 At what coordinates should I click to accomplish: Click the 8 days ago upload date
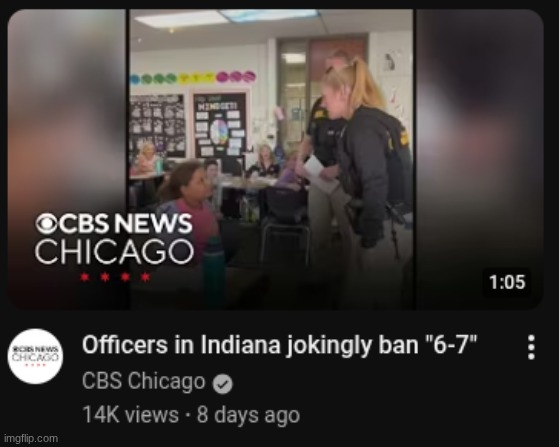click(x=248, y=415)
